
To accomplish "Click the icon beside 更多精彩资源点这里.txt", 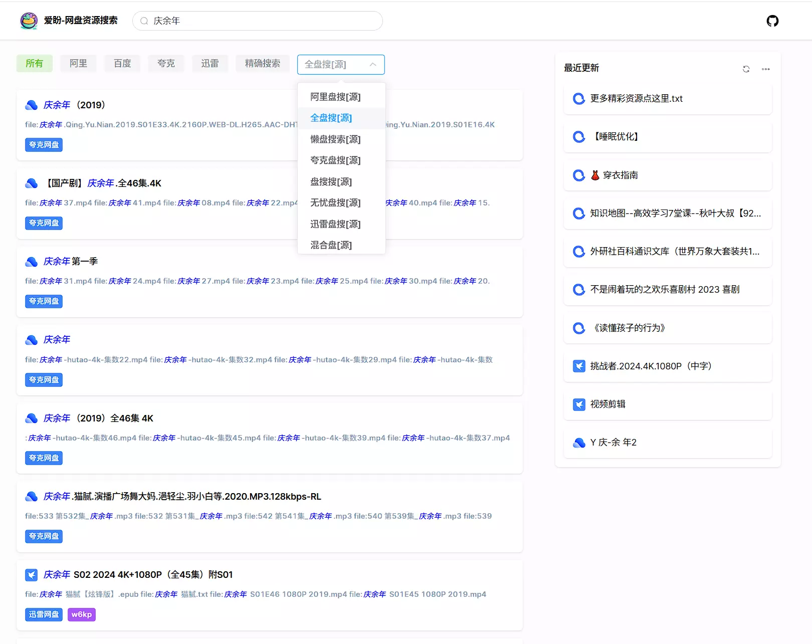I will point(579,99).
